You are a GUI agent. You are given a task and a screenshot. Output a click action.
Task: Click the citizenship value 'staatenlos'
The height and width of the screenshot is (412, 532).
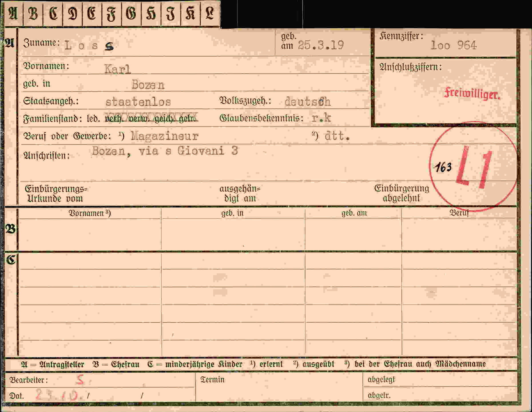(138, 102)
